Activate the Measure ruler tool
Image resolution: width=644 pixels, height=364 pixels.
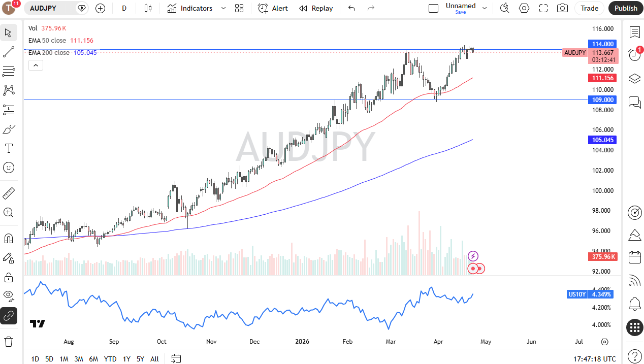tap(8, 193)
